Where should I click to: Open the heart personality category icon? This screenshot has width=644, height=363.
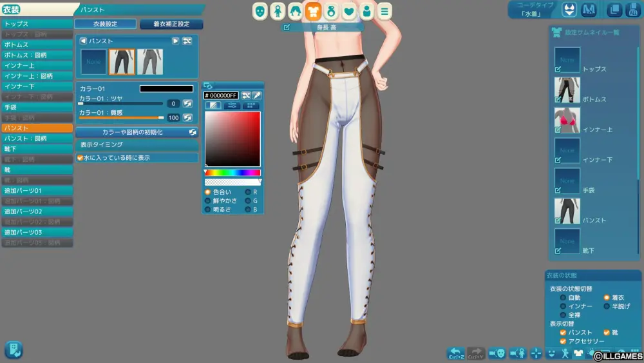pos(348,11)
